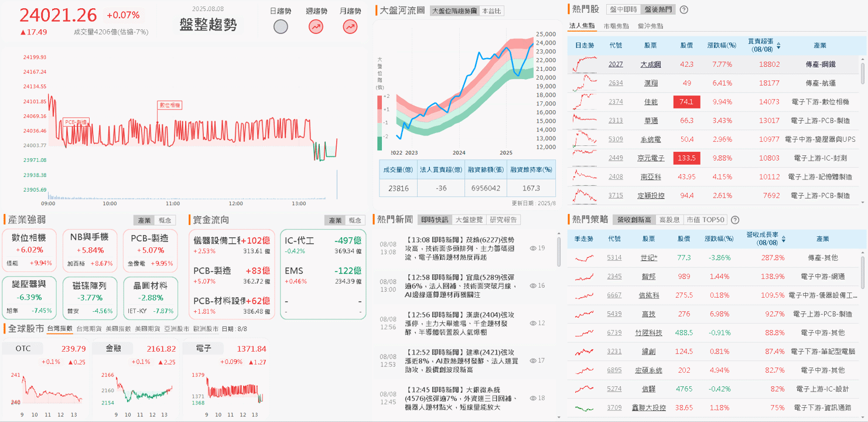The height and width of the screenshot is (422, 868).
Task: Click 熱門股 list scrollbar up arrow
Action: (863, 58)
